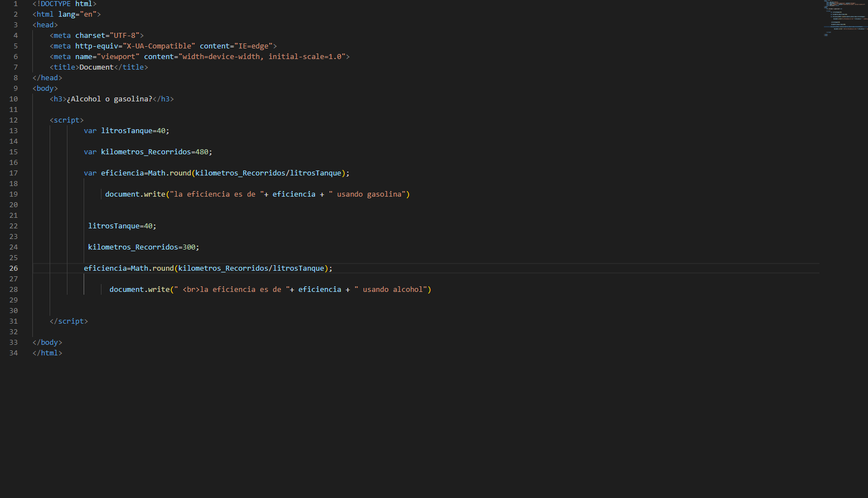Click line number 34 in the gutter

(x=13, y=353)
